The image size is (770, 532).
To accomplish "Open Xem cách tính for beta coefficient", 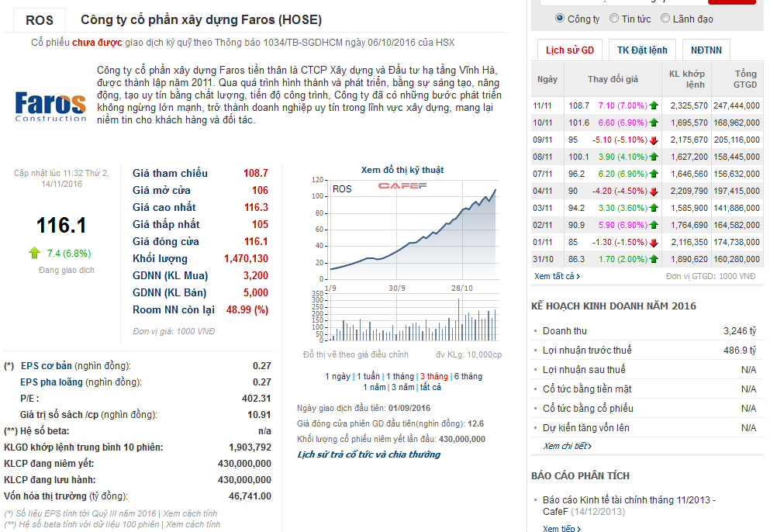I will tap(193, 524).
